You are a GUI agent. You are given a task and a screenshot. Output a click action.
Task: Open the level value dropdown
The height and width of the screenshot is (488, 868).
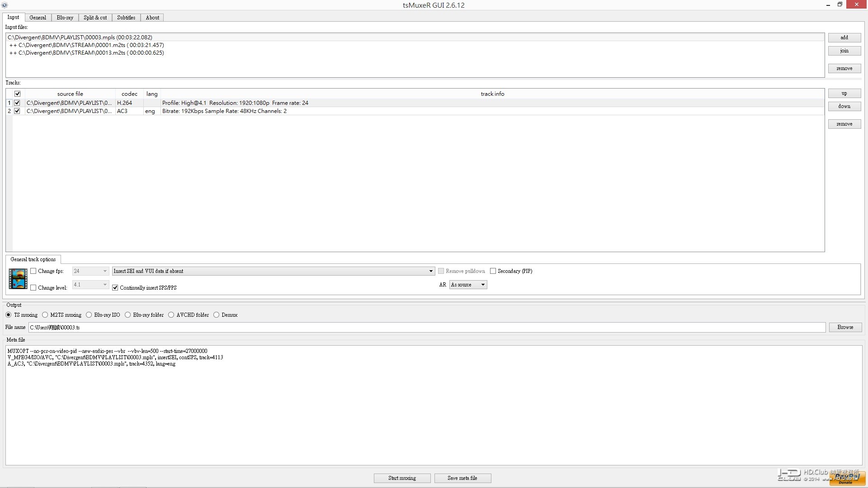pyautogui.click(x=90, y=285)
